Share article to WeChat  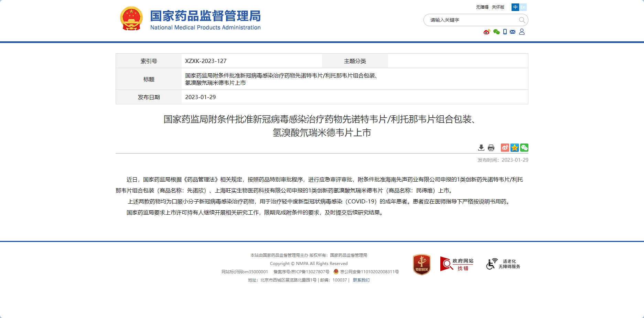click(x=524, y=148)
